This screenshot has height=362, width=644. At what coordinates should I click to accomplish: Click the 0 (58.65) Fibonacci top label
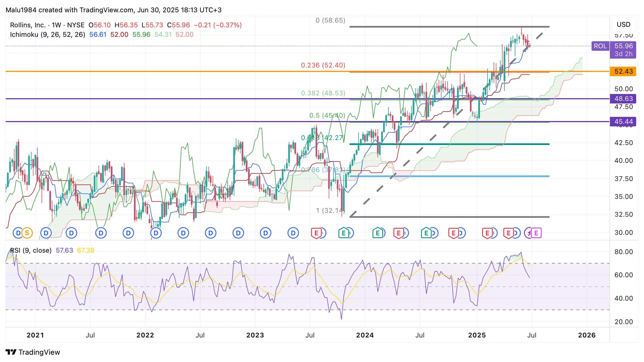(330, 20)
